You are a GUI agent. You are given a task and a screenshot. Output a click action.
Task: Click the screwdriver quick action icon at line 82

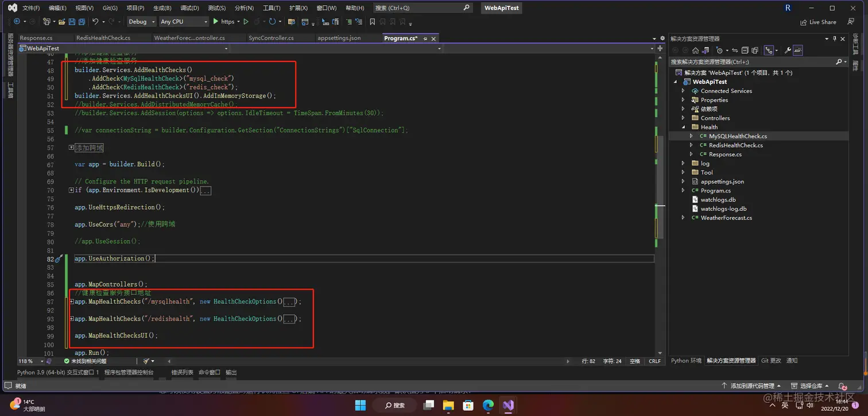[x=58, y=259]
